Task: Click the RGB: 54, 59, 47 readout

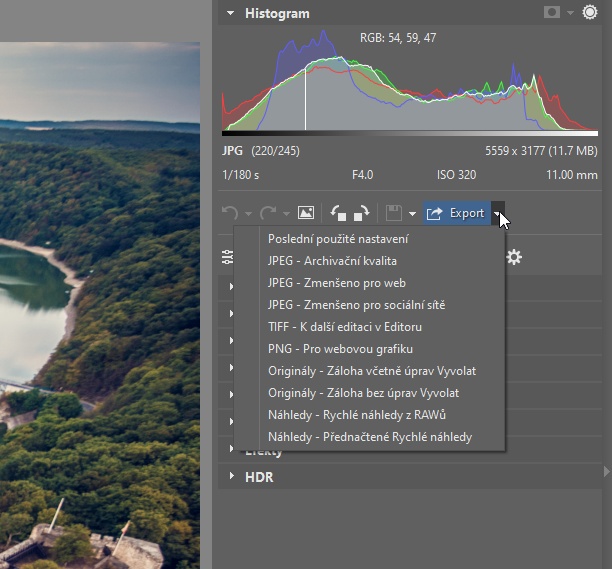Action: 398,38
